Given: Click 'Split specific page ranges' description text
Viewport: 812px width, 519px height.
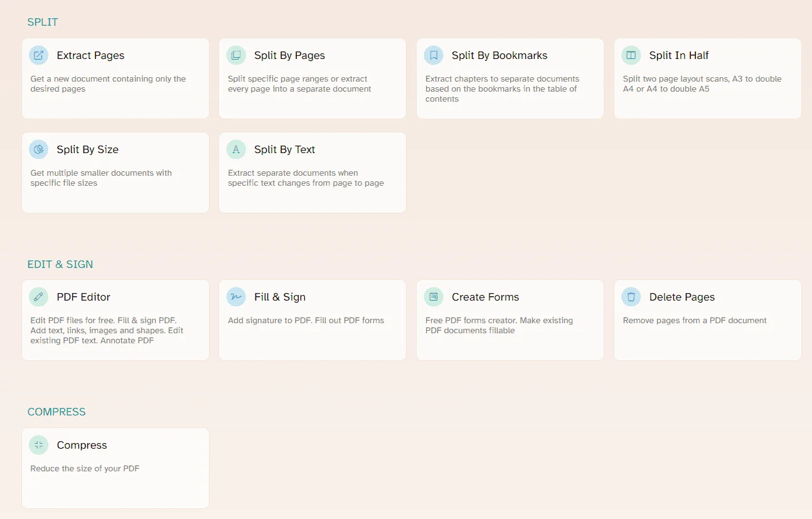Looking at the screenshot, I should (x=299, y=84).
